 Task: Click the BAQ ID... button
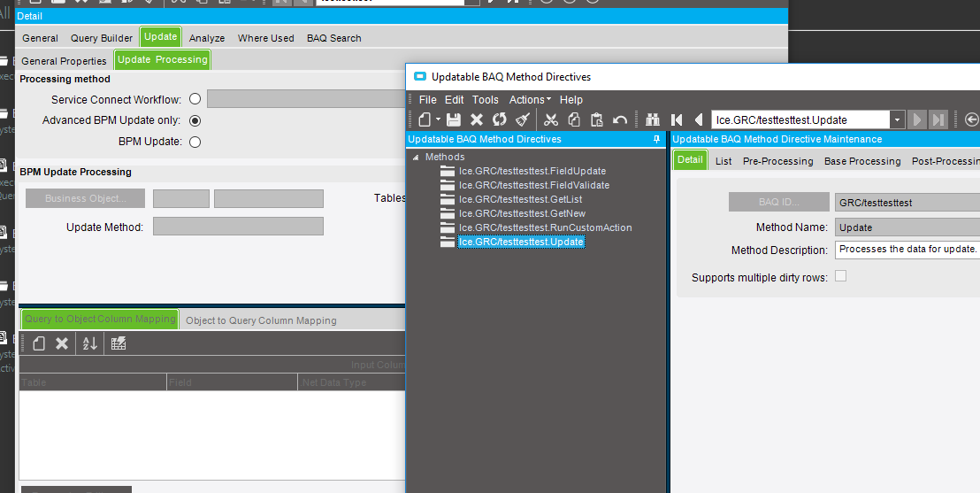pyautogui.click(x=778, y=202)
